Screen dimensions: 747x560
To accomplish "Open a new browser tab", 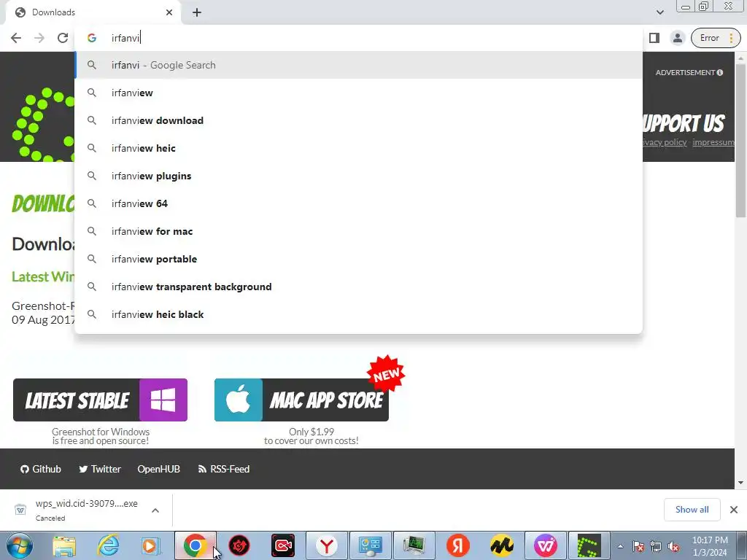I will pos(197,12).
